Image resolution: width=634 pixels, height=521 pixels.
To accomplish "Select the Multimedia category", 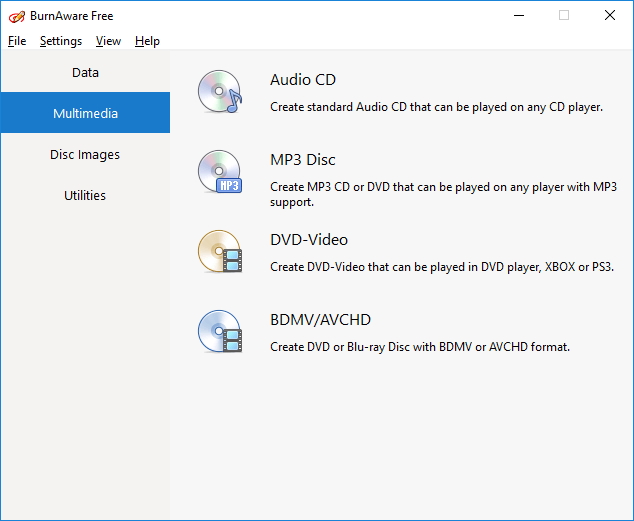I will pos(85,114).
